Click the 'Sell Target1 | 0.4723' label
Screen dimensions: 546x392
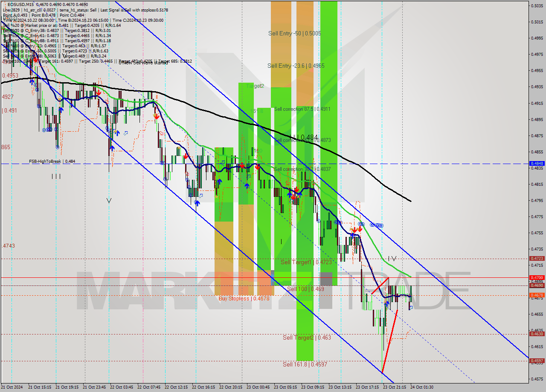pyautogui.click(x=306, y=262)
